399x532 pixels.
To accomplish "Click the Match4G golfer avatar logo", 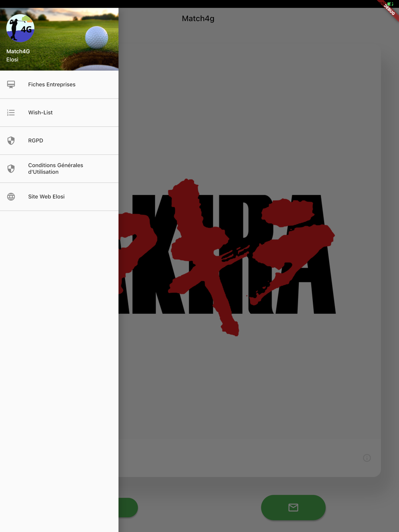I will (x=20, y=28).
